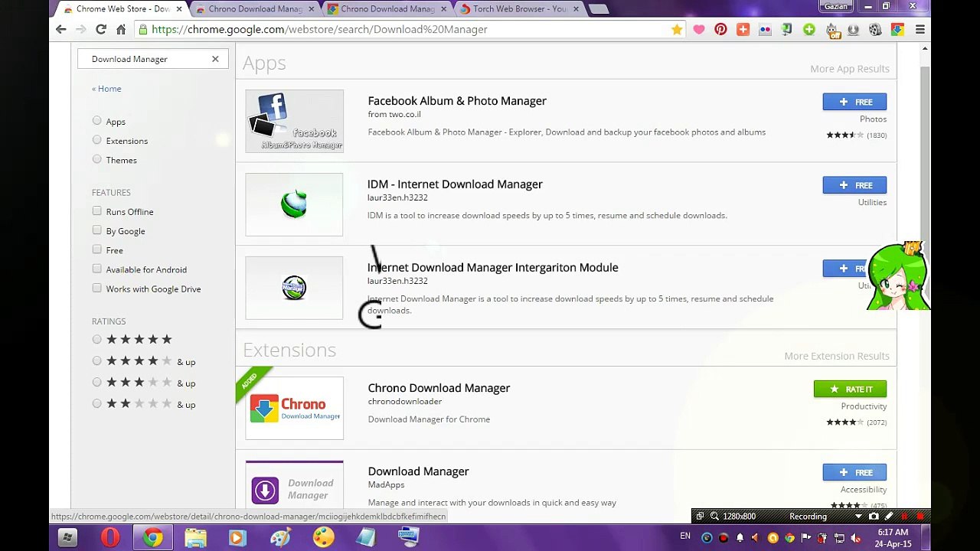Open the Pinterest extension icon
The image size is (980, 551).
720,29
